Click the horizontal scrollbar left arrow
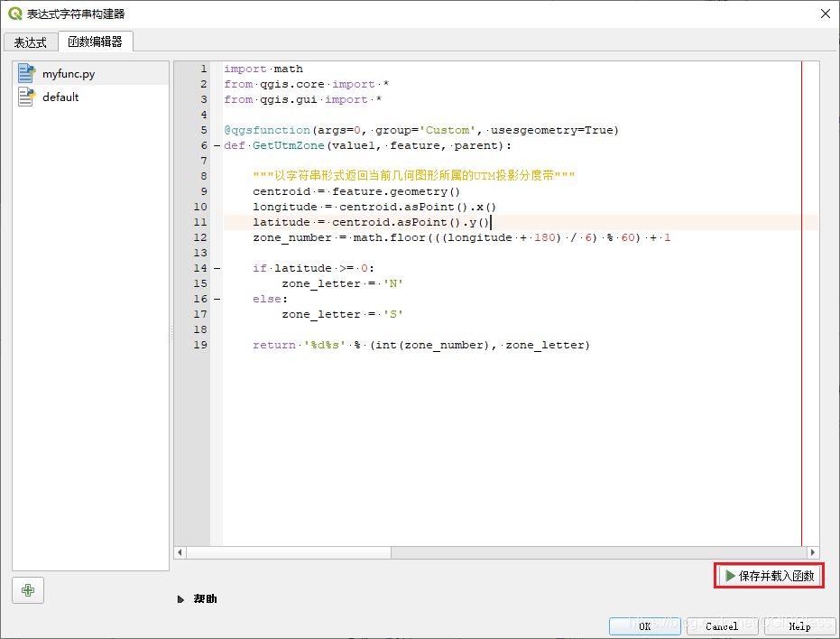The width and height of the screenshot is (840, 639). [180, 552]
